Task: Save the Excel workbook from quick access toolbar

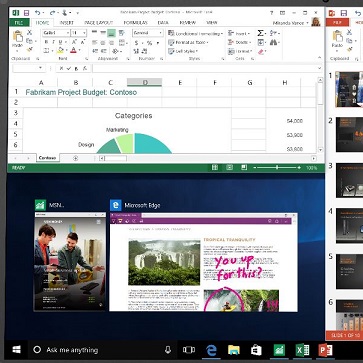Action: (x=26, y=13)
